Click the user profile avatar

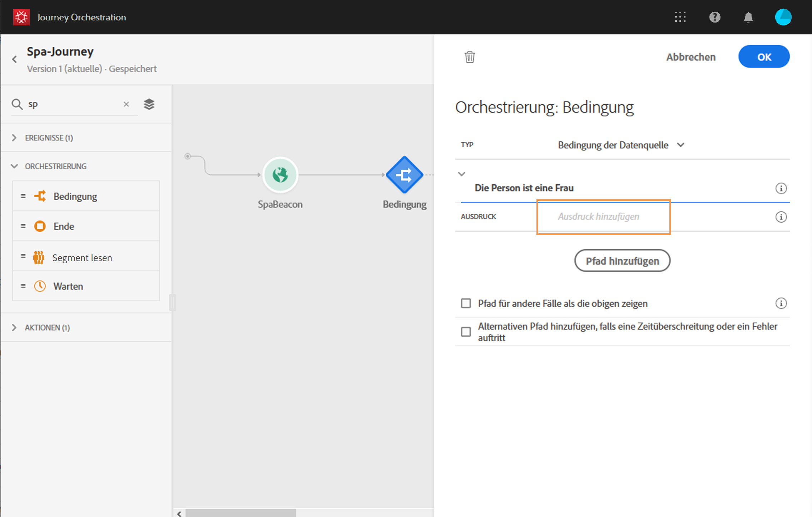coord(783,17)
